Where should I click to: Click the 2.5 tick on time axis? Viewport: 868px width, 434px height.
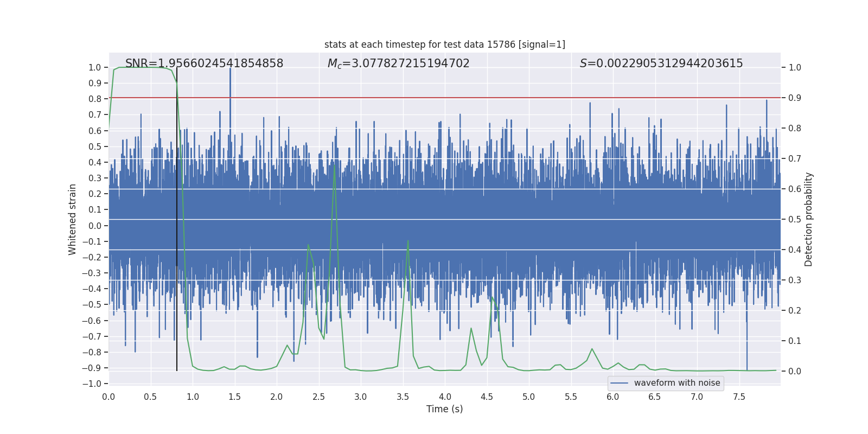pos(318,397)
